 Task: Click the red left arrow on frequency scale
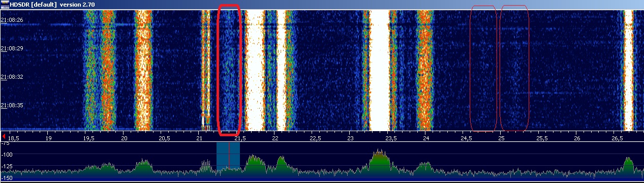click(4, 137)
